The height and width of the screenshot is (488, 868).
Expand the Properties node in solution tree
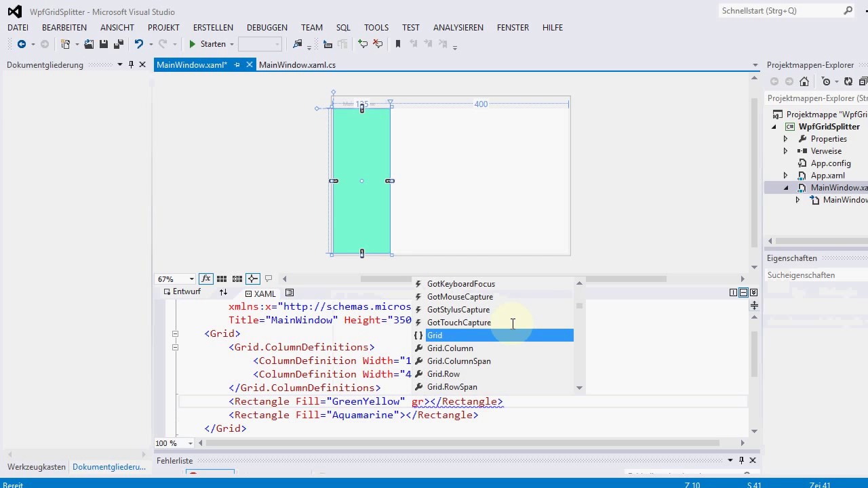[x=785, y=139]
